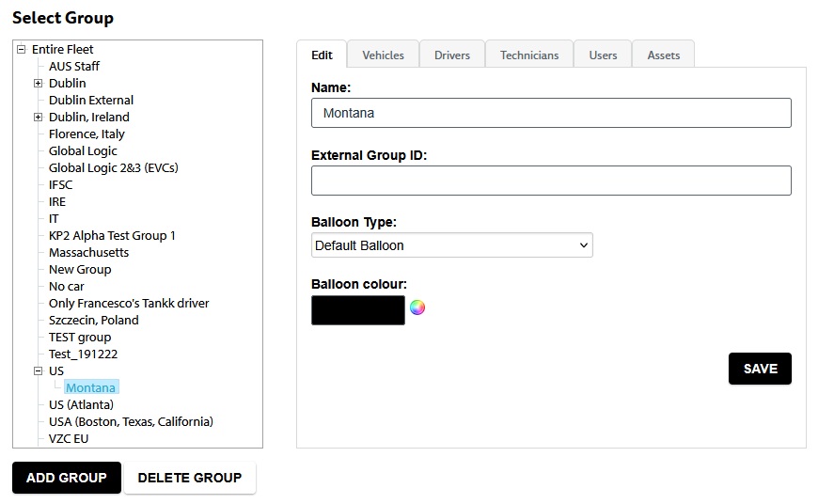The width and height of the screenshot is (834, 504).
Task: Select the Dublin, Ireland group label
Action: coord(88,118)
